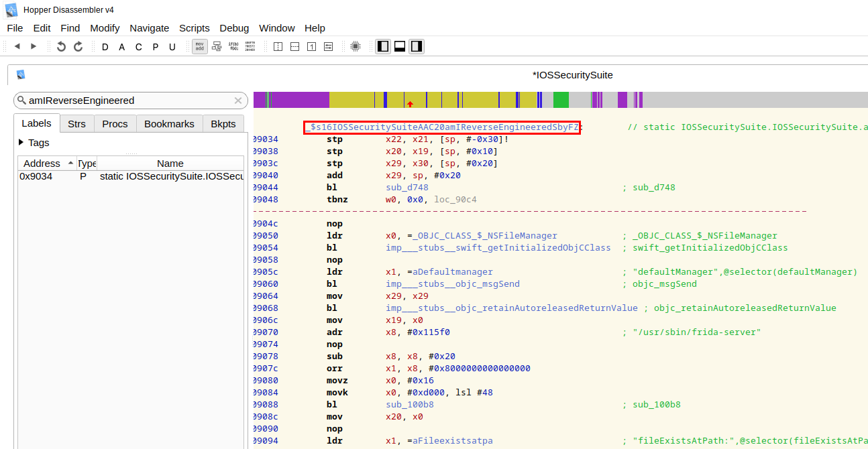
Task: Click the green segment in navigation bar
Action: (x=561, y=100)
